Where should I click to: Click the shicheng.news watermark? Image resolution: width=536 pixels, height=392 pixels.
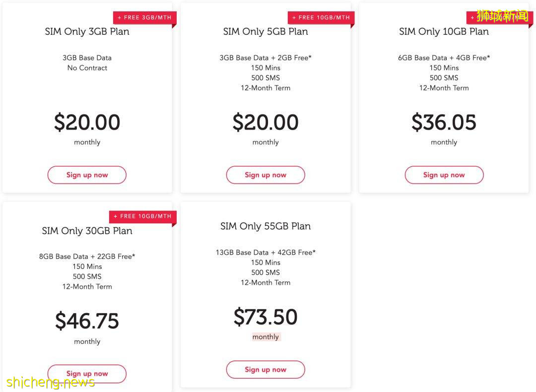(x=51, y=383)
